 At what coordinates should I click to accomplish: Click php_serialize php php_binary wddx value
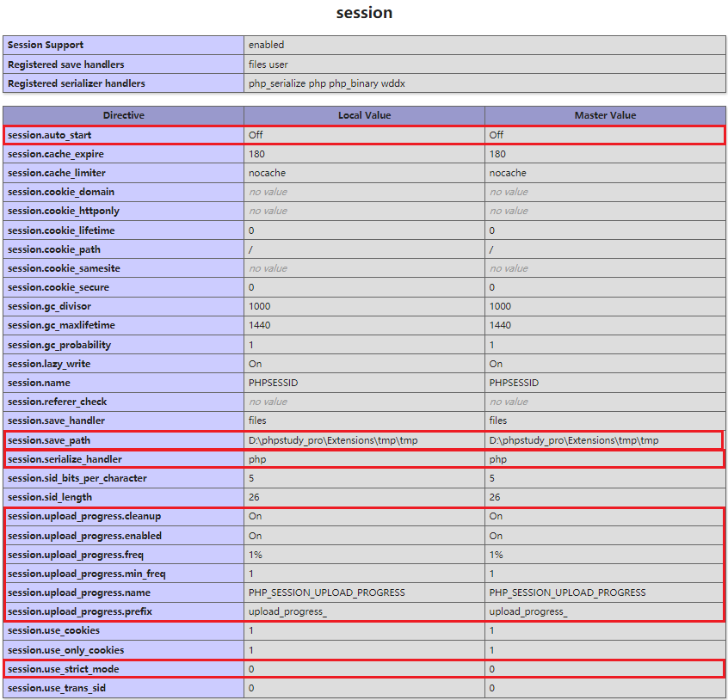[x=326, y=83]
